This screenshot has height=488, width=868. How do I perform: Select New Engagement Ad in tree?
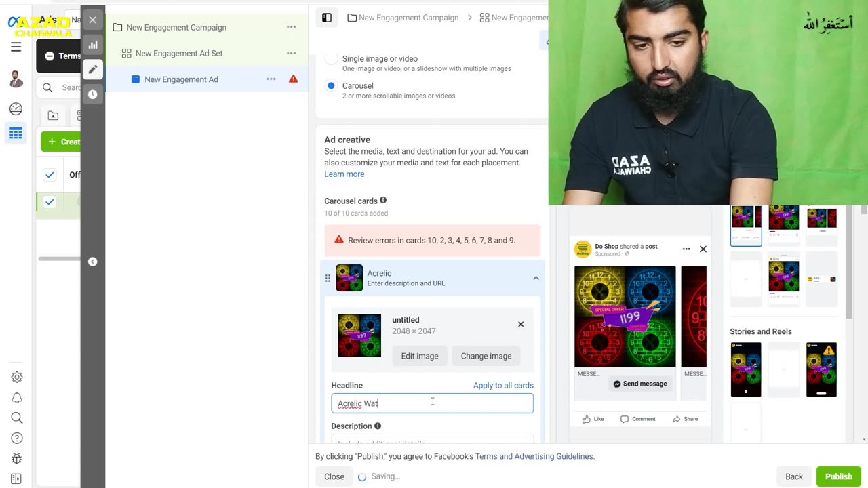181,79
